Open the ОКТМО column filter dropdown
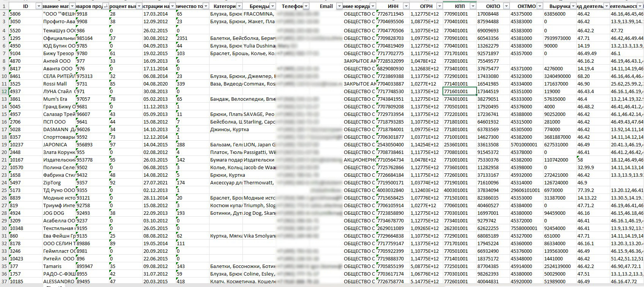The height and width of the screenshot is (287, 644). tap(540, 6)
